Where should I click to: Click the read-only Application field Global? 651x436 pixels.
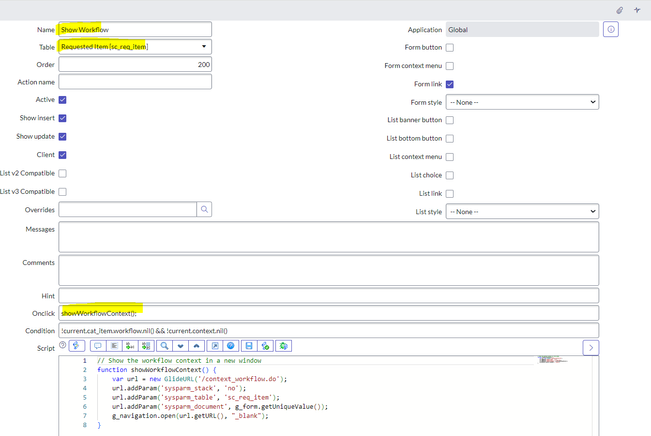522,29
